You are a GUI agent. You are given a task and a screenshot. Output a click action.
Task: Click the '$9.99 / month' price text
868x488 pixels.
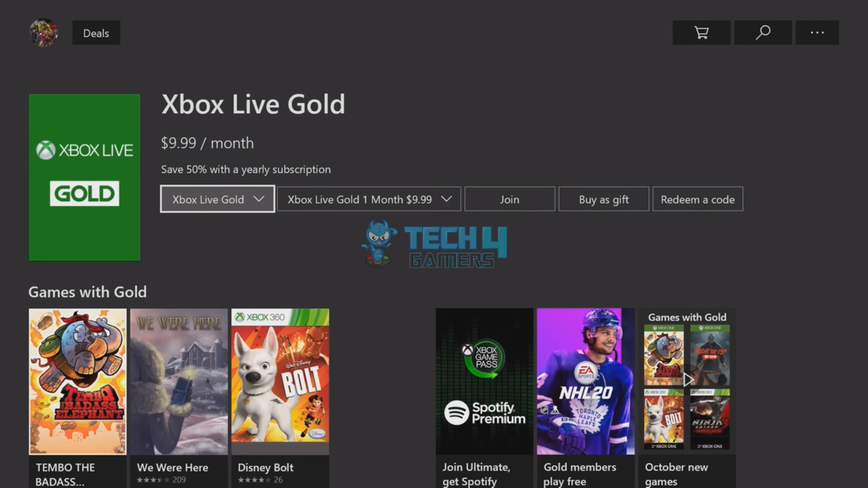point(208,143)
